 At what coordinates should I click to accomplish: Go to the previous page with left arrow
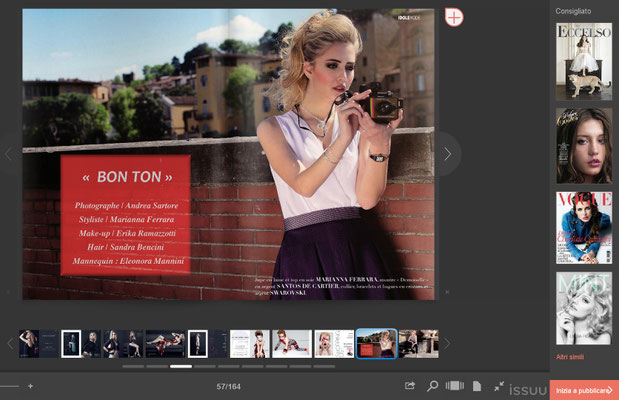(8, 154)
